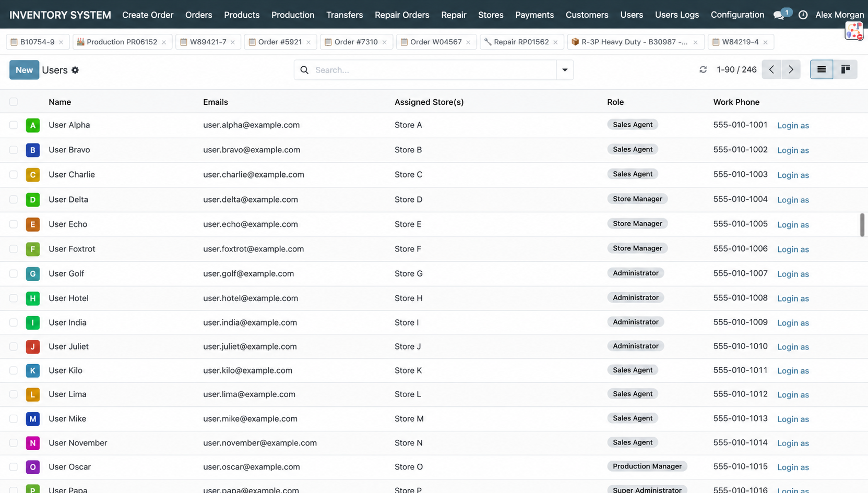Toggle the select-all header checkbox
Viewport: 868px width, 493px height.
(x=14, y=102)
